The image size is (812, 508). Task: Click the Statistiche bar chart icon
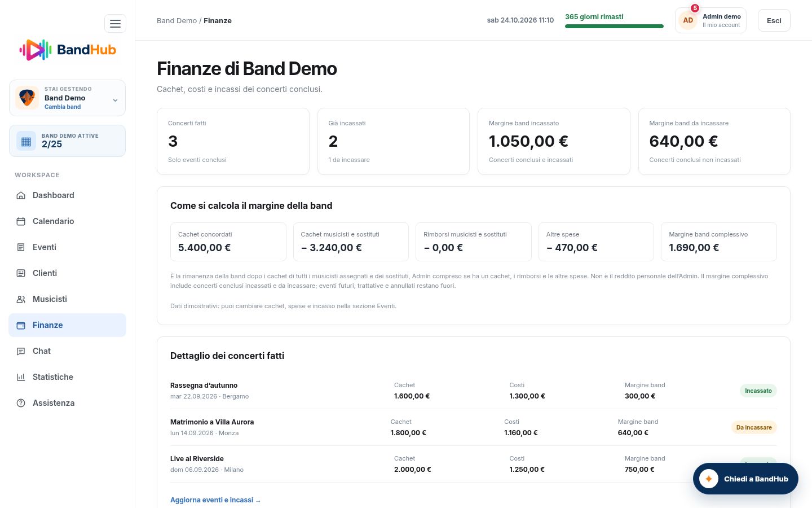21,377
